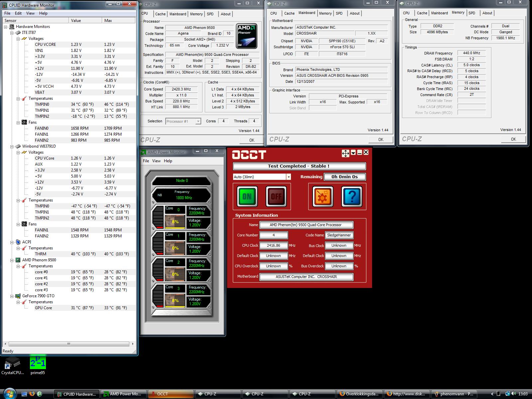Switch to SPD tab in Memory CPU-Z window
Viewport: 532px width, 399px height.
(472, 13)
